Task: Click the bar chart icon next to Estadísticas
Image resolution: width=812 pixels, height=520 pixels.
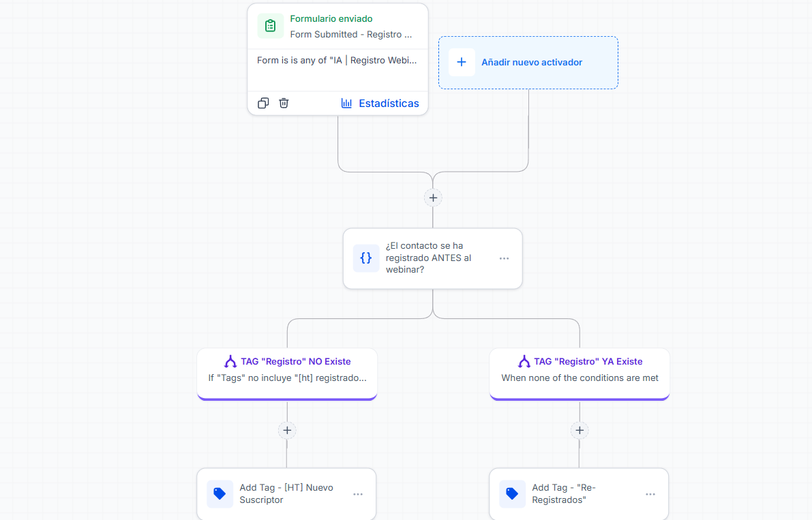Action: pos(346,103)
